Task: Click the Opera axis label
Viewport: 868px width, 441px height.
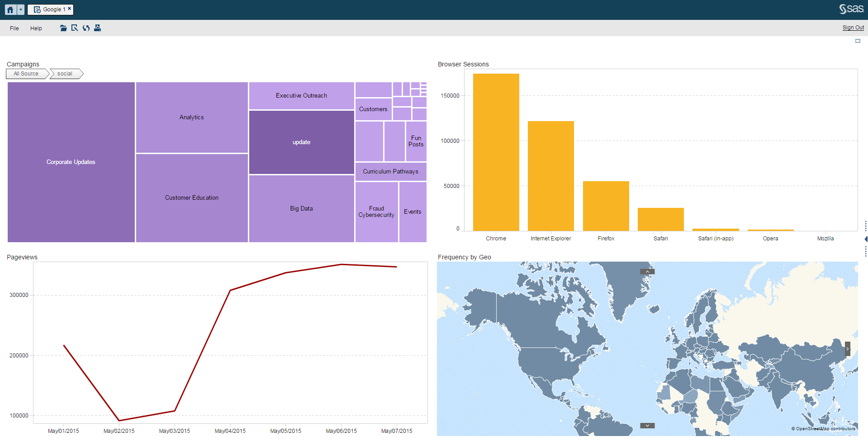Action: (771, 239)
